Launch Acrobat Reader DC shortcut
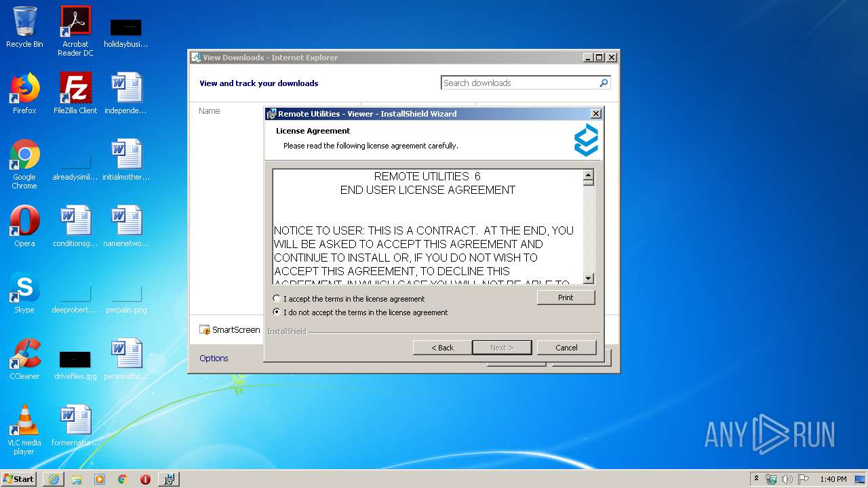 click(x=75, y=30)
